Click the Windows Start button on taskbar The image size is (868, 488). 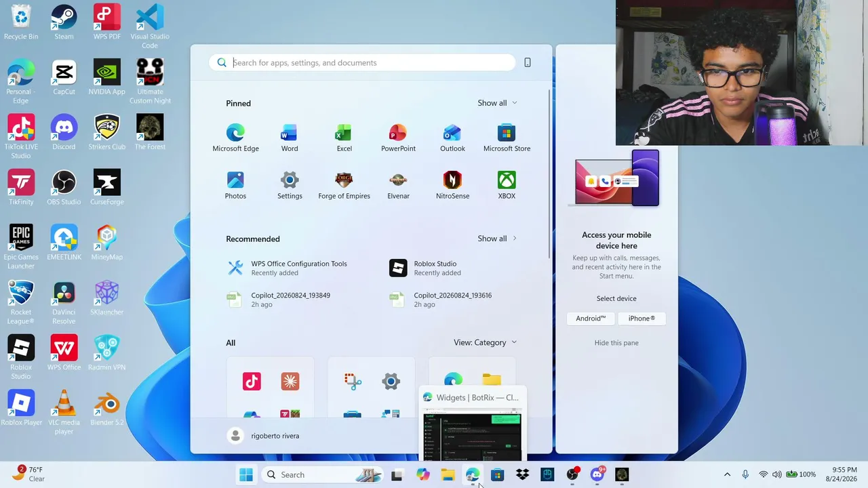point(246,474)
